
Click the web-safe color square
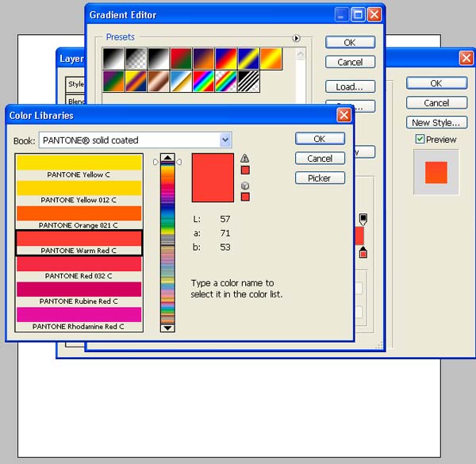coord(245,197)
